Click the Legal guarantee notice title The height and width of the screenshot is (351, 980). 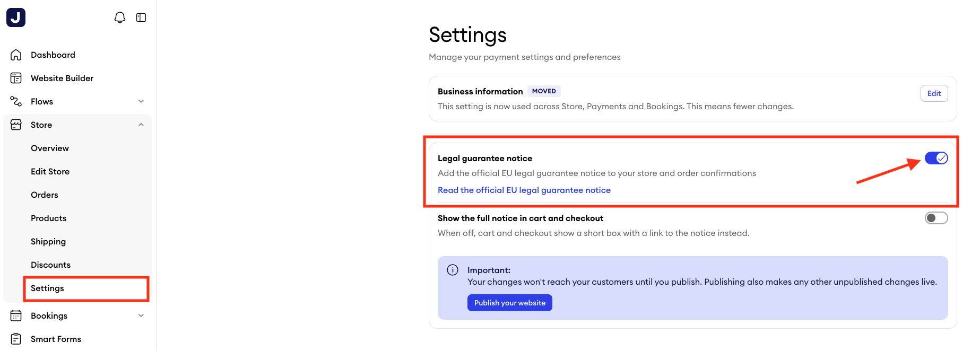coord(485,158)
